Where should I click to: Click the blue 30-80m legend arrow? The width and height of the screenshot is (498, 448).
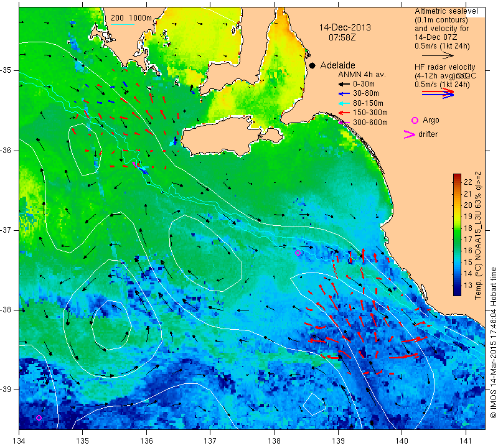344,94
